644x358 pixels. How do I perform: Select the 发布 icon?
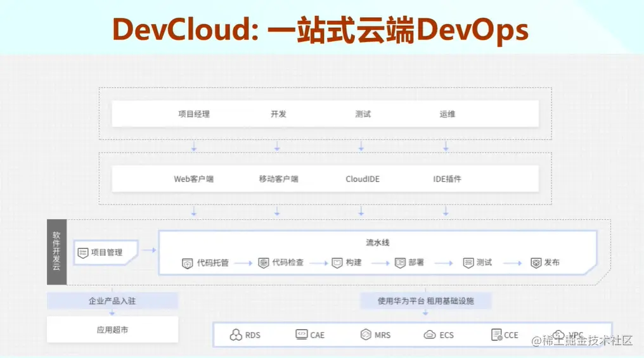point(536,263)
